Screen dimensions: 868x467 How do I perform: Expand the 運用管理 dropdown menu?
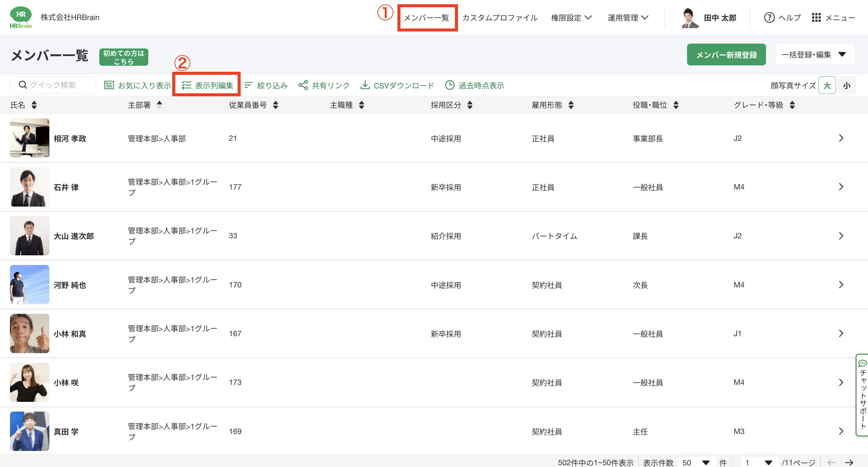(627, 18)
